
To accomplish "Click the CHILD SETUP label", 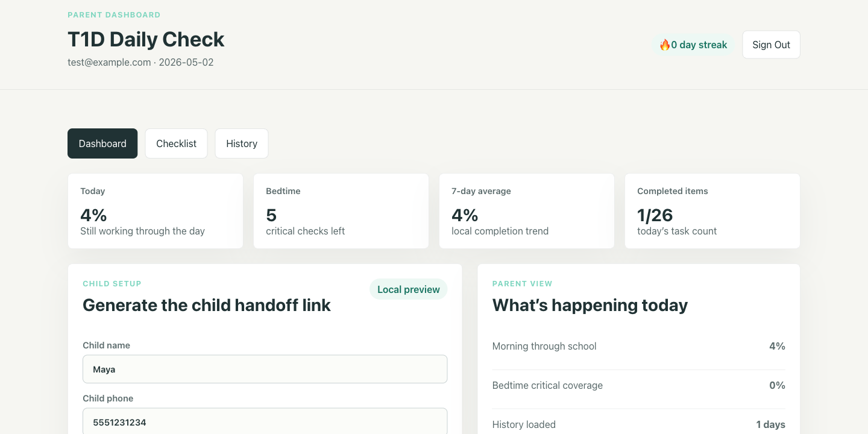I will [112, 283].
